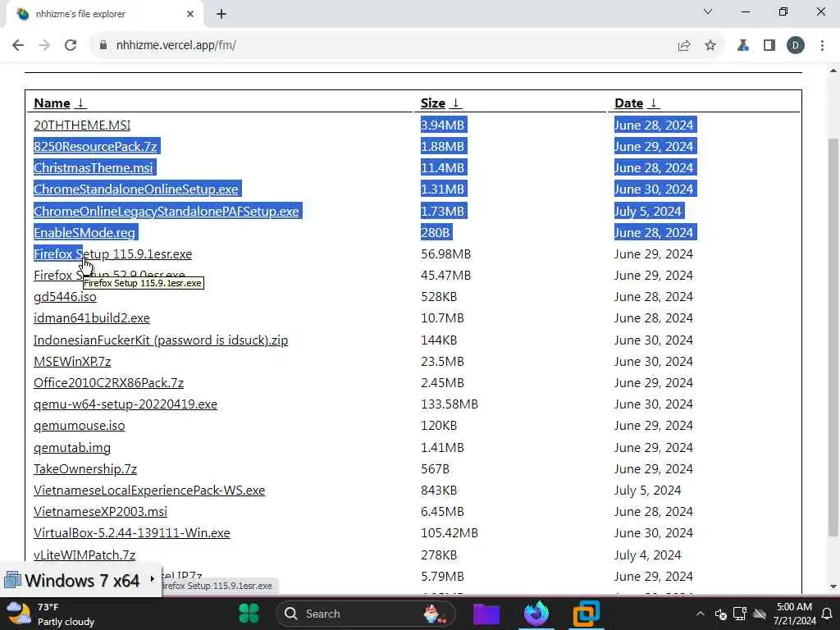Open the purple folder taskbar app
840x630 pixels.
[486, 614]
